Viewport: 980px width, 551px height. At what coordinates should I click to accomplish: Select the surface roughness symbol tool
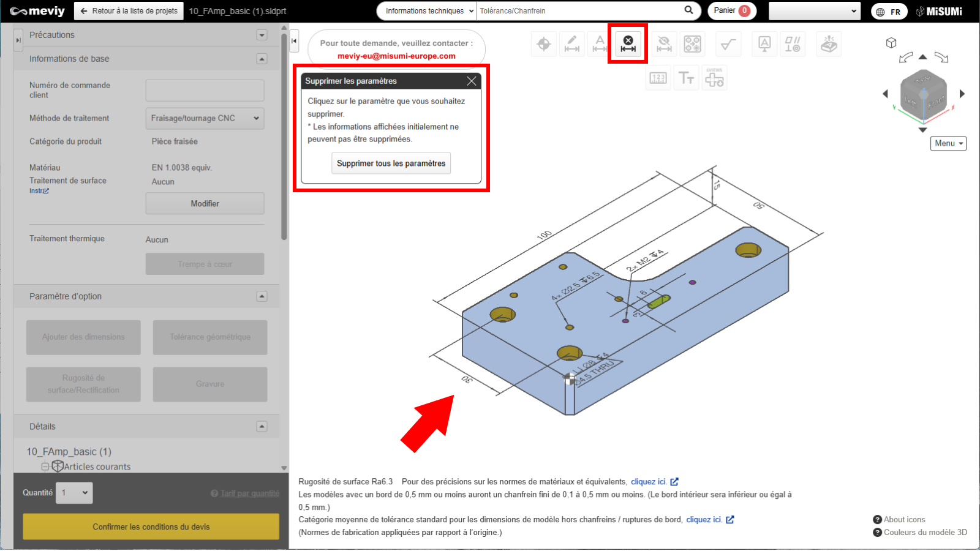tap(728, 44)
